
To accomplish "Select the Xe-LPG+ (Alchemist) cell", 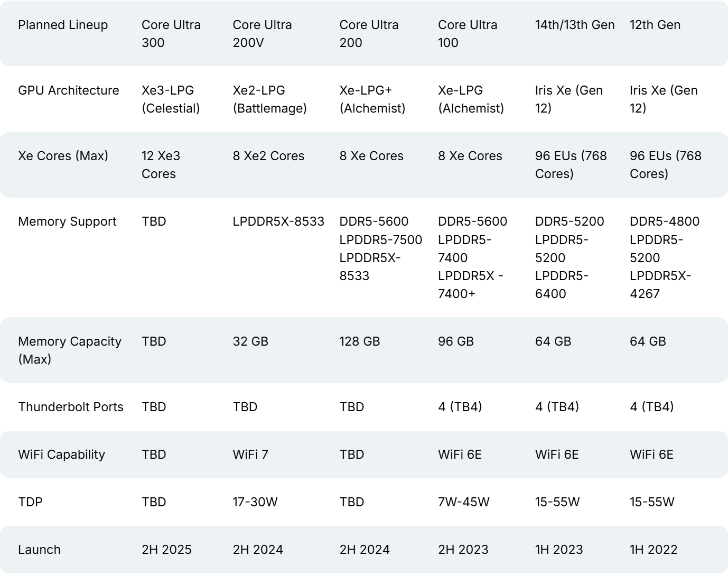I will [372, 99].
